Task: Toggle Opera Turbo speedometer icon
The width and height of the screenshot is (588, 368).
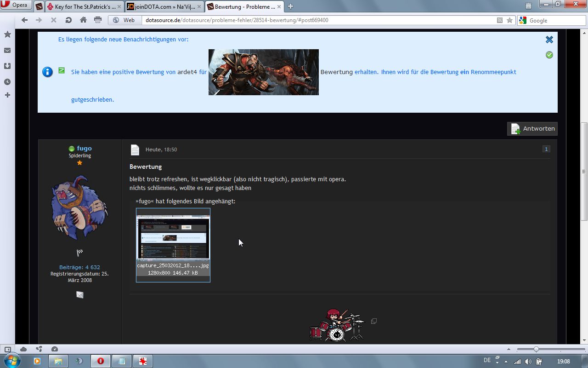Action: tap(55, 349)
